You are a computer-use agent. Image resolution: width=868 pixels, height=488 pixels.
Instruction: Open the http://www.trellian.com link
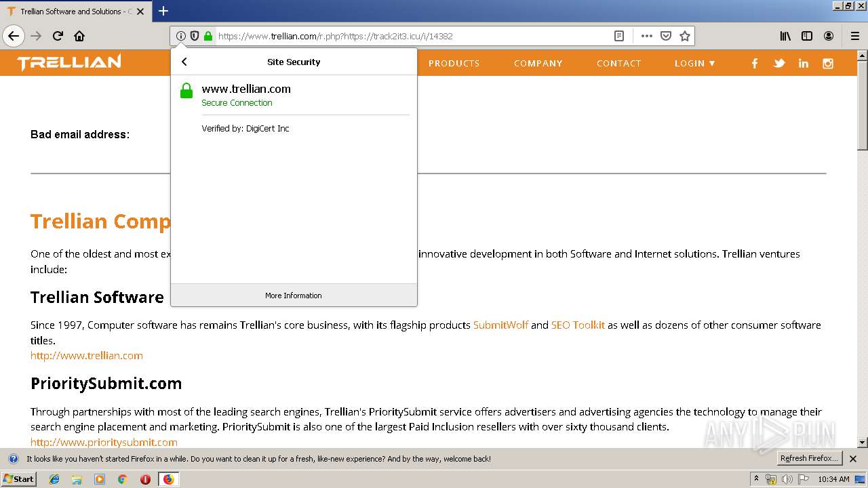tap(87, 355)
